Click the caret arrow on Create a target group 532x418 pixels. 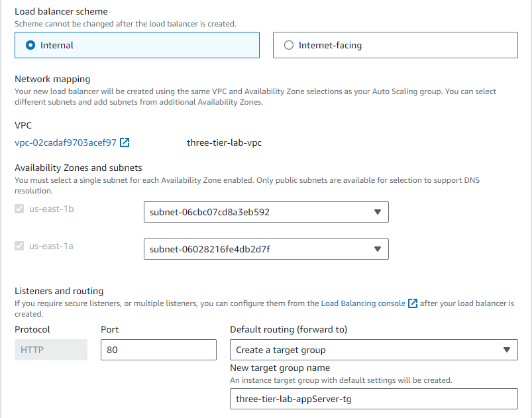tap(506, 350)
